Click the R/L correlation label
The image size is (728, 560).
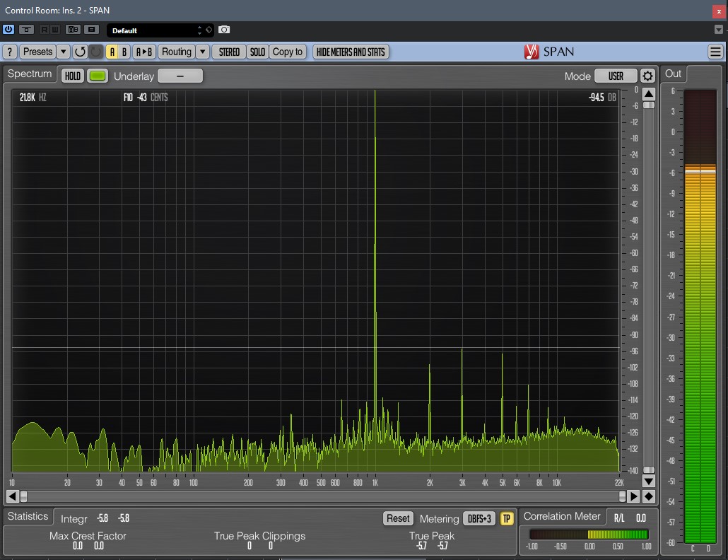tap(619, 518)
